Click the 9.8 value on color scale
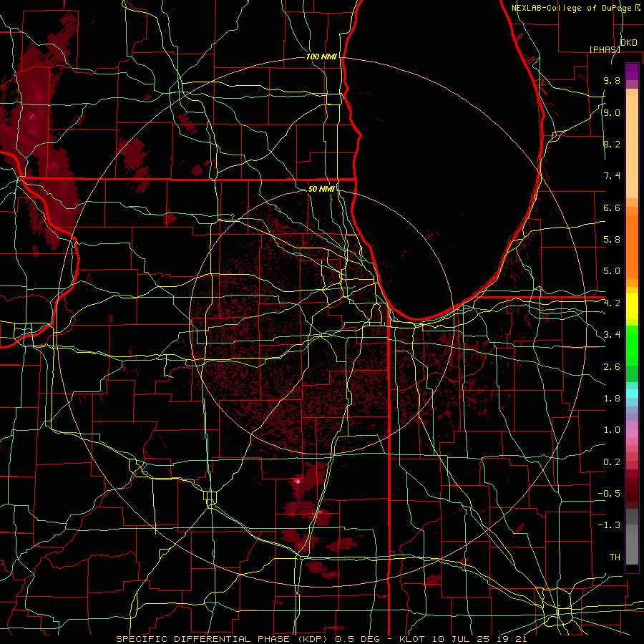Image resolution: width=644 pixels, height=644 pixels. click(612, 81)
